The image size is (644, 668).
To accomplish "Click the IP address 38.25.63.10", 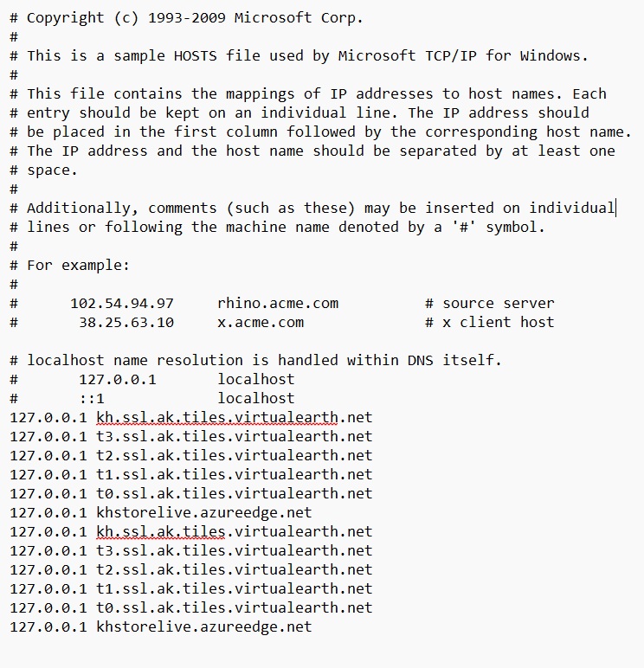I will click(126, 322).
